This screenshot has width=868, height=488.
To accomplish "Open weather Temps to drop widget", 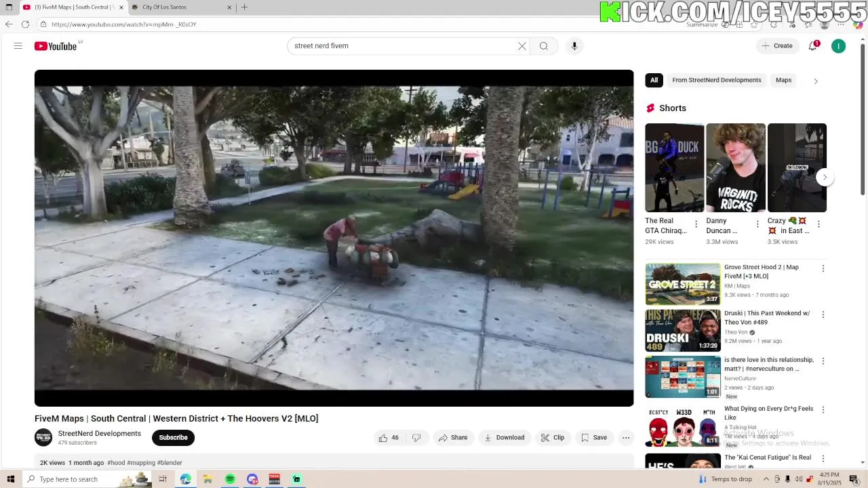I will [x=724, y=479].
